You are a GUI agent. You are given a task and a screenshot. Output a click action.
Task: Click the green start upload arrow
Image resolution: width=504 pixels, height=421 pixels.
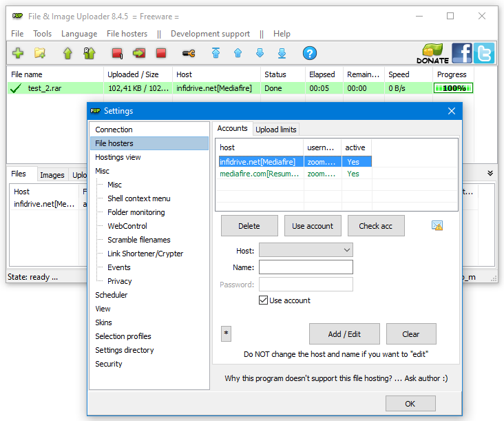coord(67,53)
